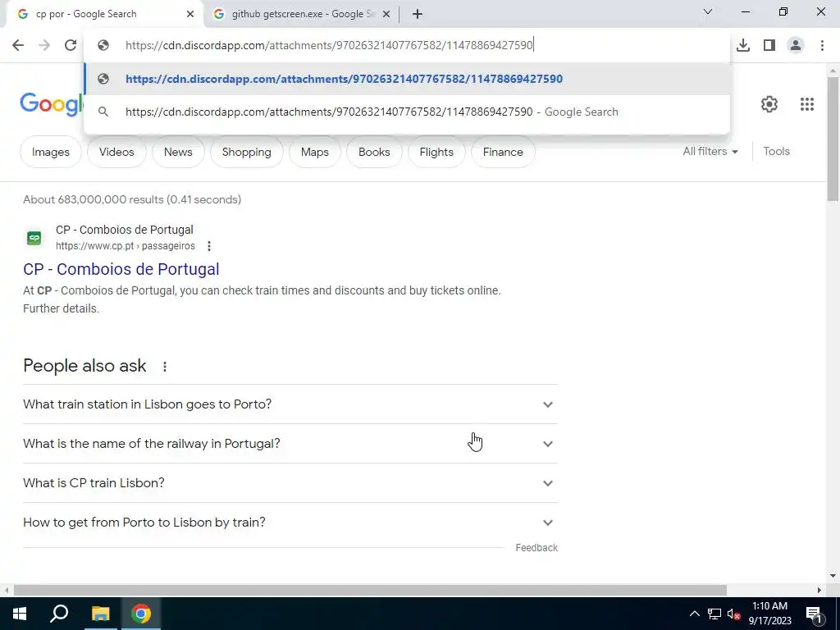Image resolution: width=840 pixels, height=630 pixels.
Task: Select the Videos filter
Action: click(116, 152)
